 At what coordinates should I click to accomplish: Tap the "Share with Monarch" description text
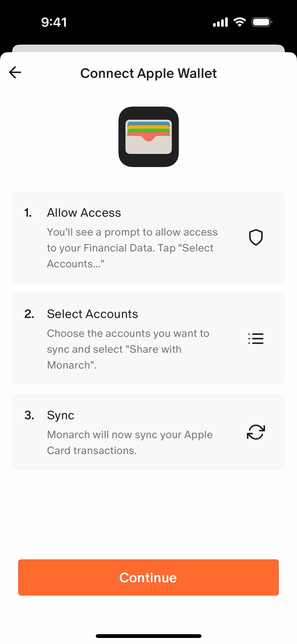[128, 349]
